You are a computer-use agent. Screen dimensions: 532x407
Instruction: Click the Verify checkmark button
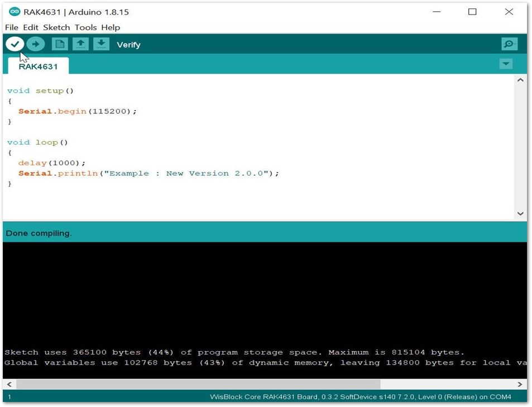(x=15, y=44)
